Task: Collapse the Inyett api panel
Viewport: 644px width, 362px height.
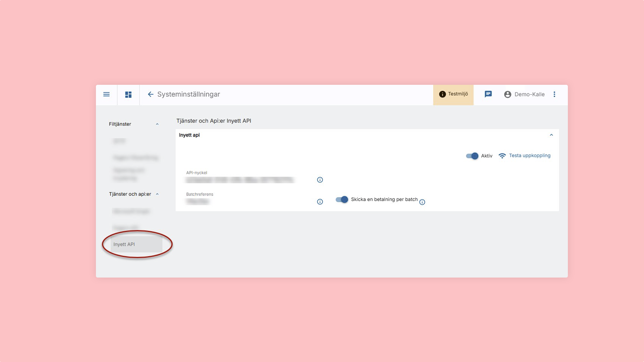Action: (x=551, y=135)
